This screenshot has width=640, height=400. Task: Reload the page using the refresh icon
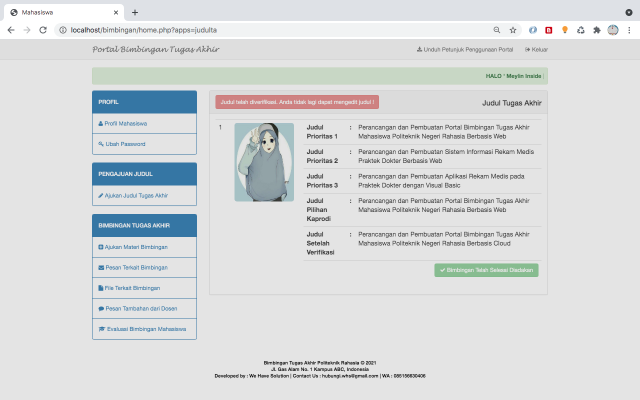point(43,30)
